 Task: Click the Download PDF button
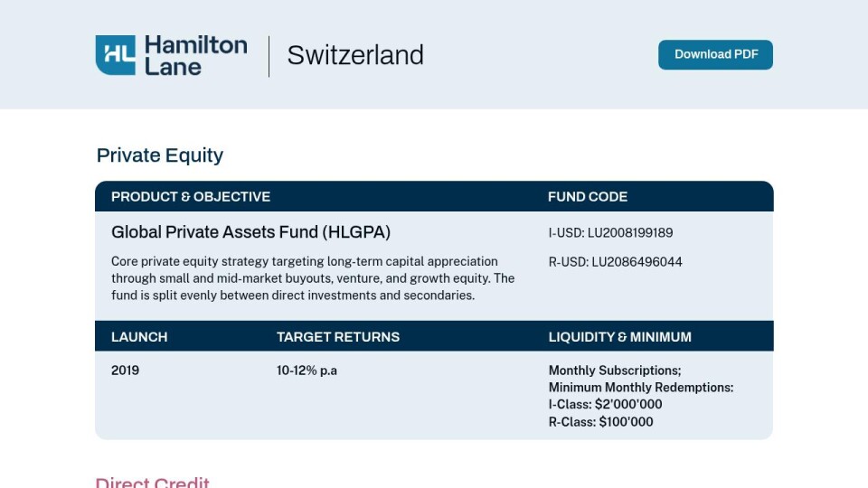[x=715, y=54]
